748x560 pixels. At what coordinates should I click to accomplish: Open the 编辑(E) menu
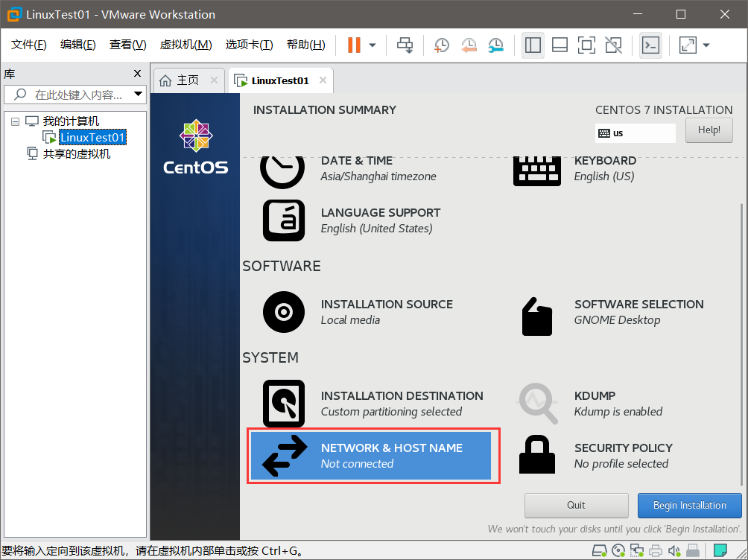(x=77, y=45)
